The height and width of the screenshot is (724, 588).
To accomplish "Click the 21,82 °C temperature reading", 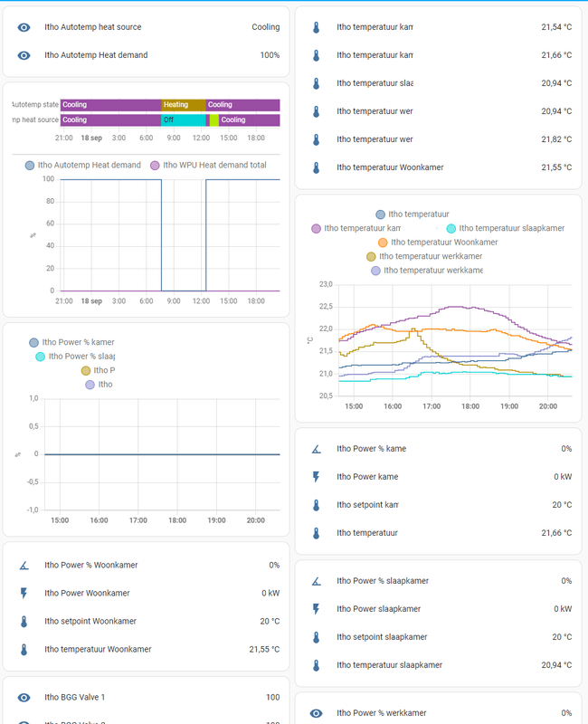I will (555, 139).
